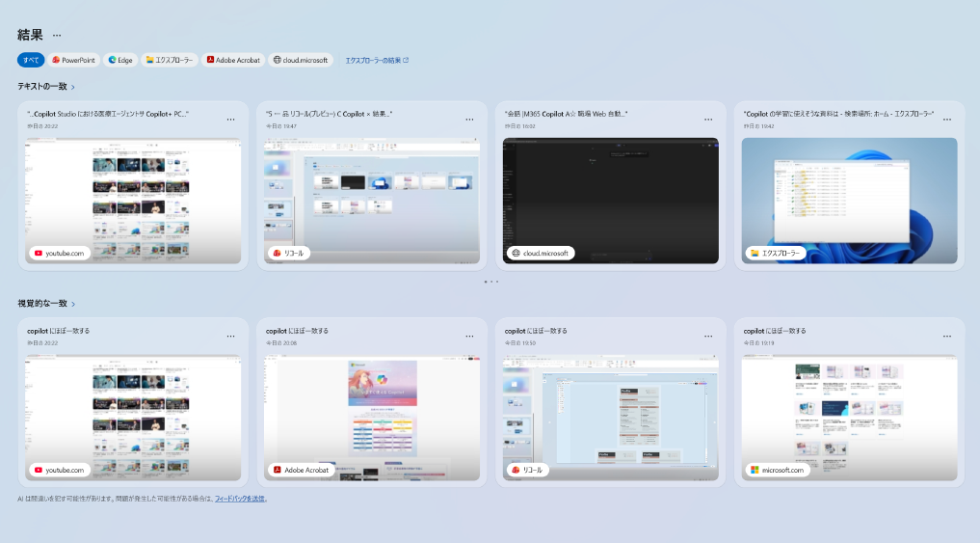Open the more options menu beside 結果
Screen dimensions: 980x543
[x=57, y=35]
